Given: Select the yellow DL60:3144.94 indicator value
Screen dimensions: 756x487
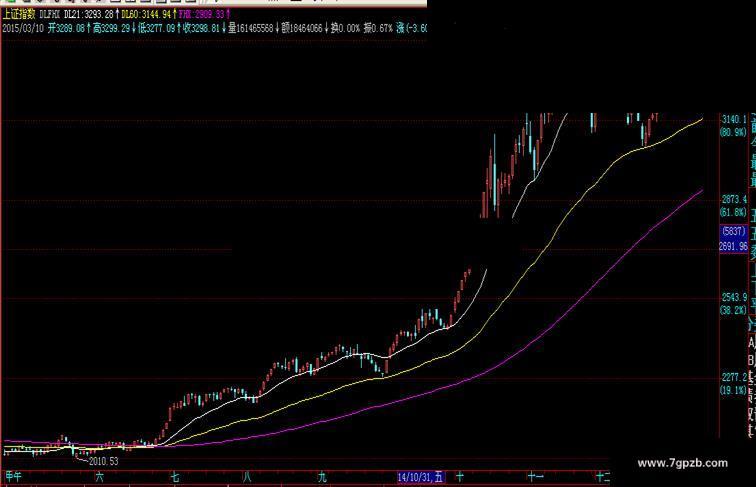Looking at the screenshot, I should coord(149,14).
